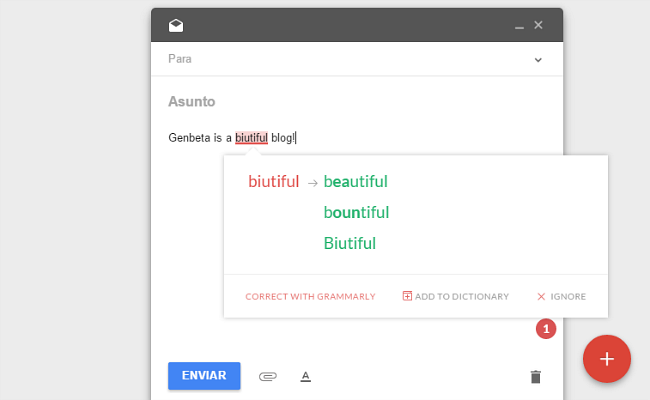Choose the suggestion bountiful

356,212
